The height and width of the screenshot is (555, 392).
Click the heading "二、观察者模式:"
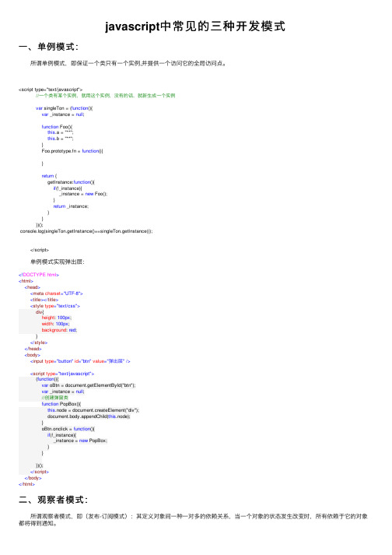(x=53, y=500)
